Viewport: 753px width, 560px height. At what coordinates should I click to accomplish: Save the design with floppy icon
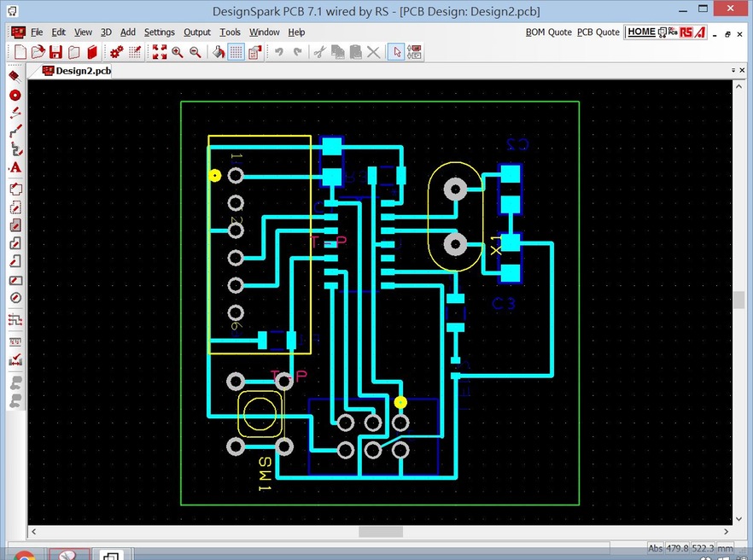click(x=56, y=51)
